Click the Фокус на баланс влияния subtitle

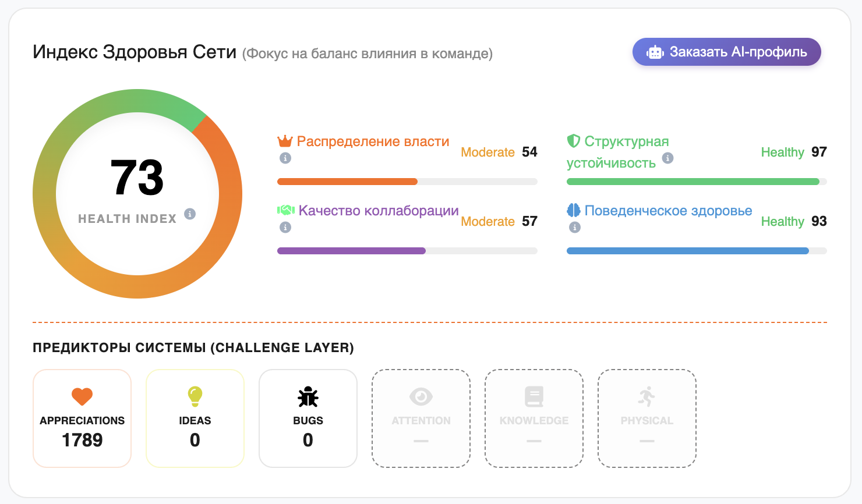(368, 54)
